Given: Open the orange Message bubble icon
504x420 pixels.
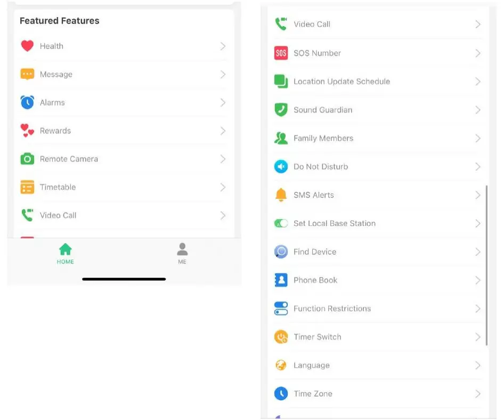Looking at the screenshot, I should [x=27, y=74].
